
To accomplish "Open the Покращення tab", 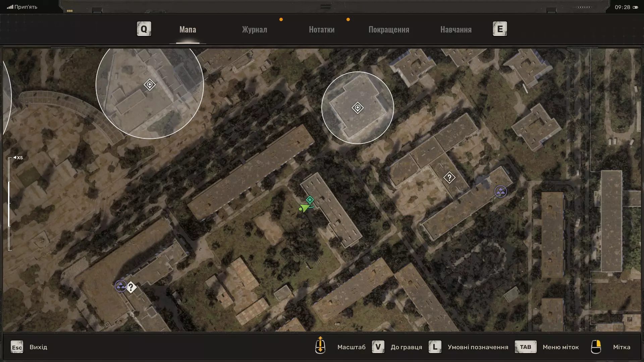I will pyautogui.click(x=389, y=29).
